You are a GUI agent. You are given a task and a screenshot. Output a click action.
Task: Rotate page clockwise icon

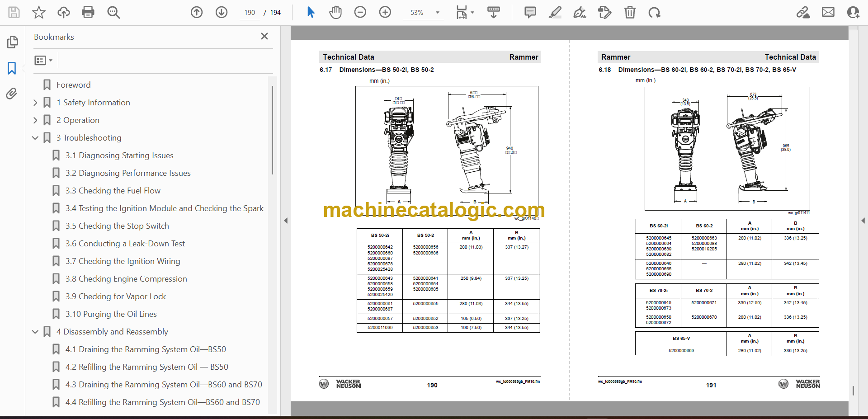pyautogui.click(x=654, y=12)
